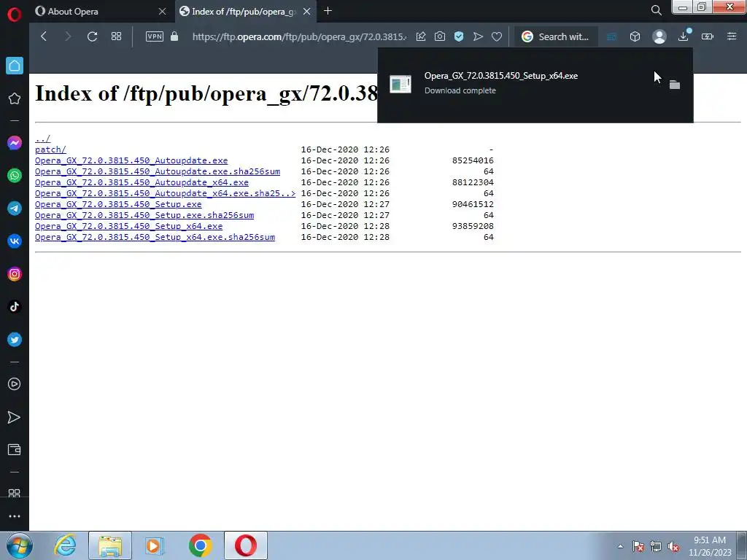Send page to My Flow from address bar
Image resolution: width=747 pixels, height=560 pixels.
(478, 36)
